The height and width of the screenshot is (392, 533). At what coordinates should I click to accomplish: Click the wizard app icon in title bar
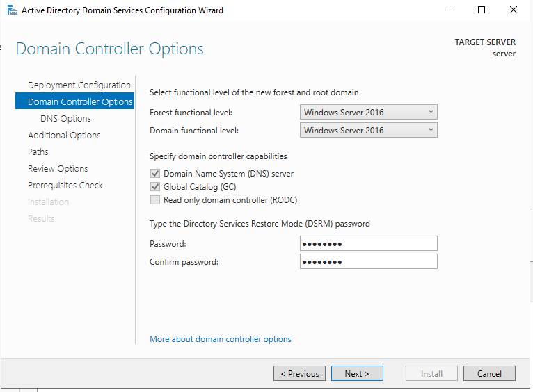pyautogui.click(x=13, y=10)
